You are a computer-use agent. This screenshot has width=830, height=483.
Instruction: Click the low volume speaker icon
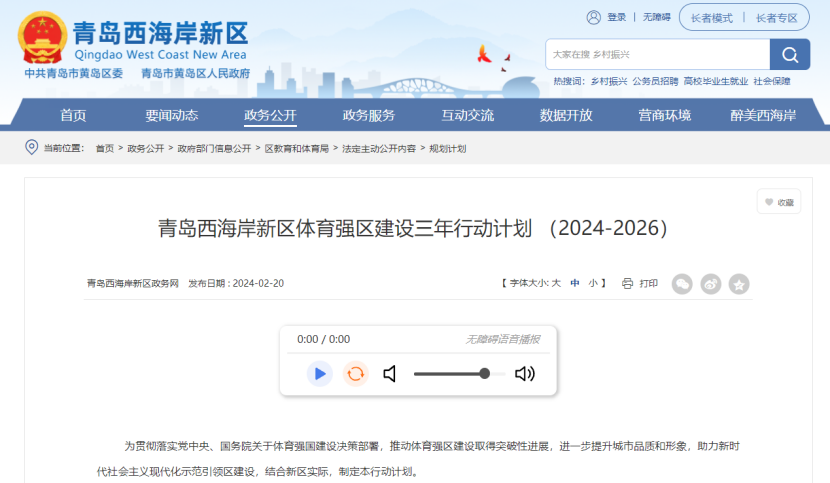[x=390, y=374]
